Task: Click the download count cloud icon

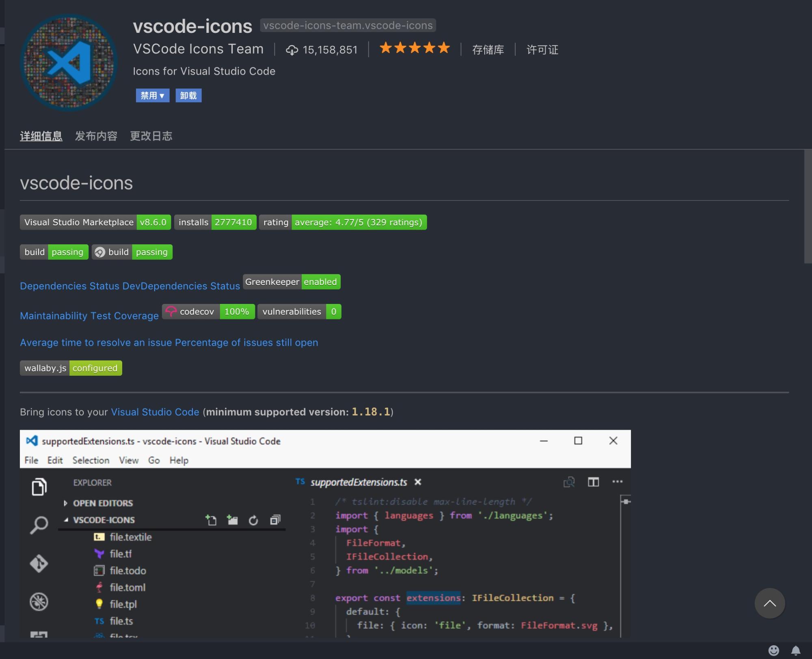Action: coord(292,50)
